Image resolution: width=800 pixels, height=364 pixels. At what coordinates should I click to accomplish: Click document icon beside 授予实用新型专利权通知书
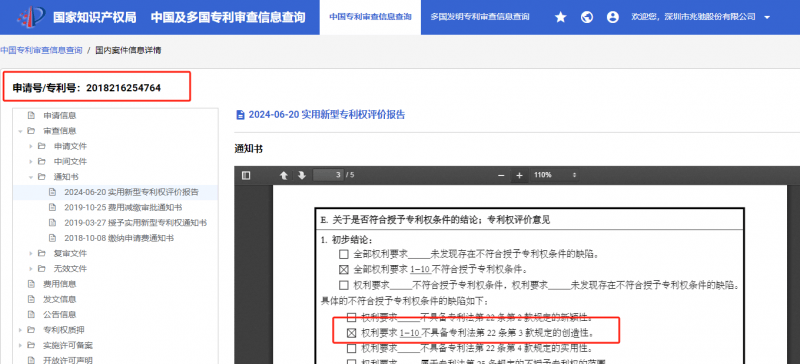point(52,223)
